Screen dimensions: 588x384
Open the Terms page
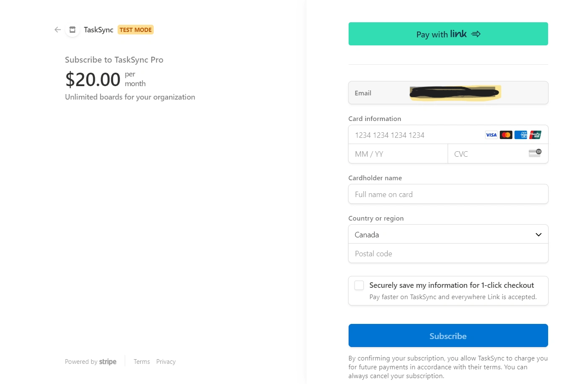142,361
